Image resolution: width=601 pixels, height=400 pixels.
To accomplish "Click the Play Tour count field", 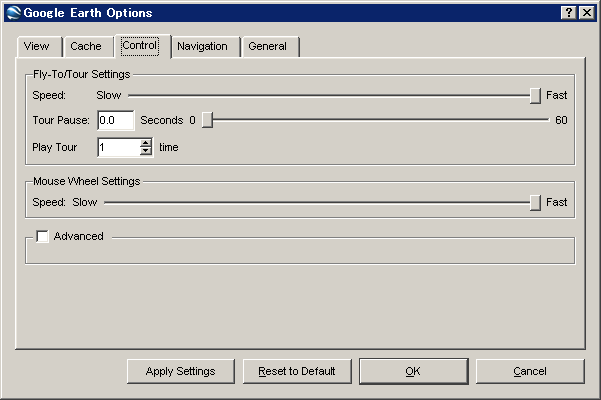I will [118, 147].
